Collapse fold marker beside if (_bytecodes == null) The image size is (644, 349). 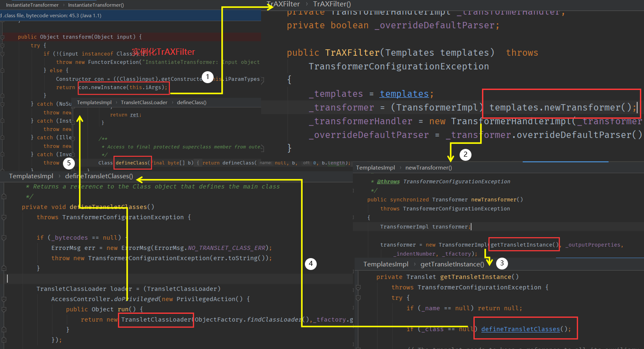coord(4,238)
